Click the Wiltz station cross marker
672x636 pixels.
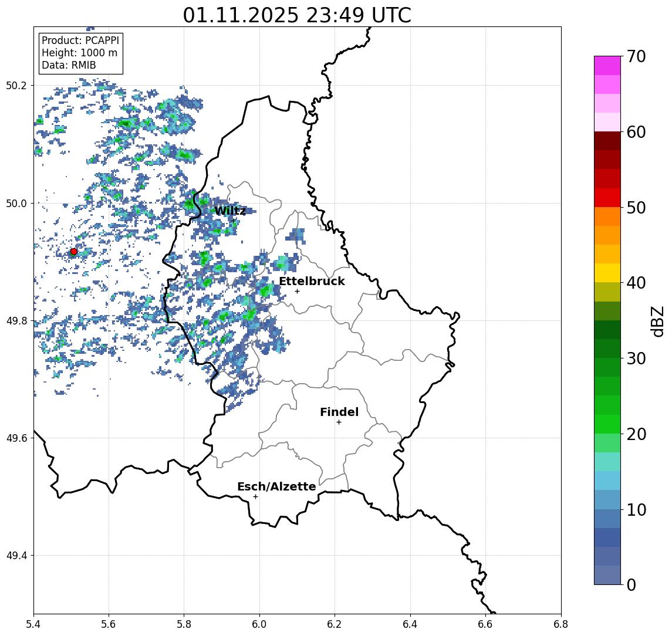point(234,221)
